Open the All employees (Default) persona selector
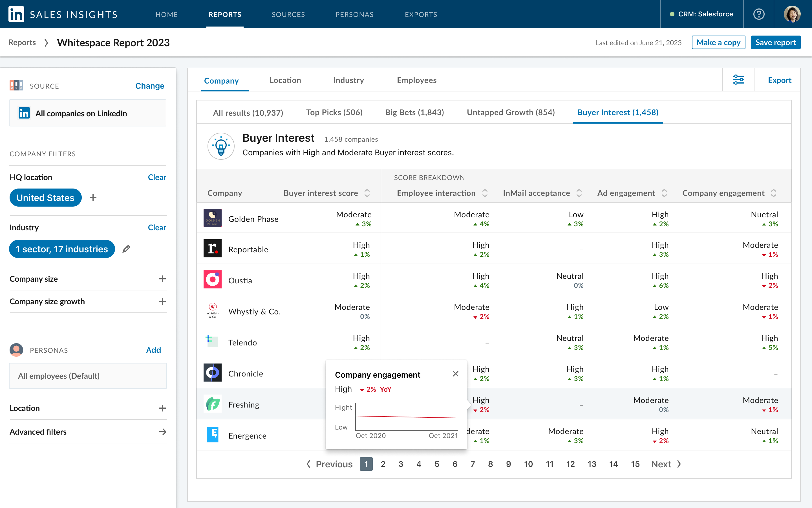Viewport: 812px width, 508px height. (x=88, y=376)
